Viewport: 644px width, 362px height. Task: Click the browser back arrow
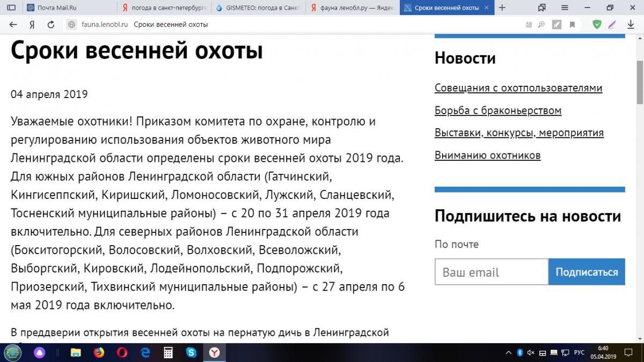pyautogui.click(x=13, y=25)
